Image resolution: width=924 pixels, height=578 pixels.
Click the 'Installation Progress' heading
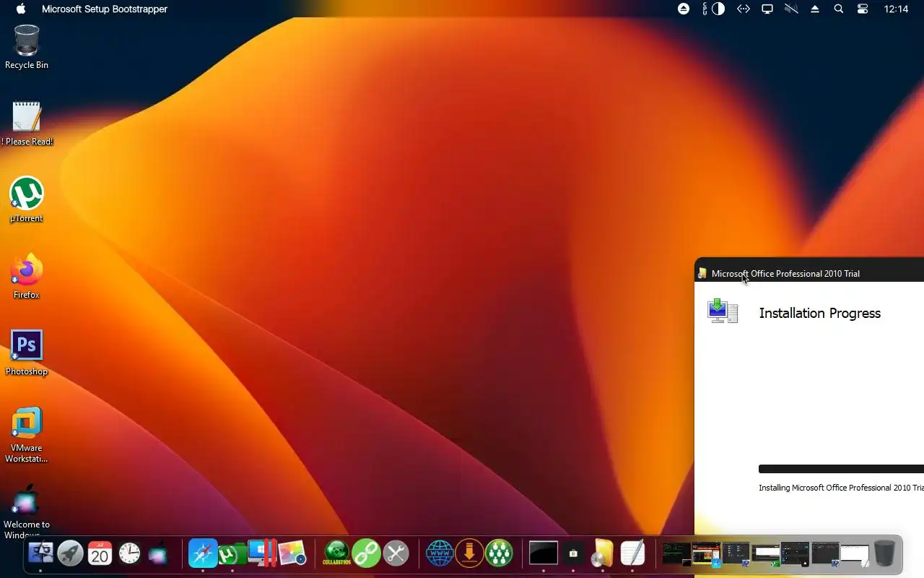[x=820, y=313]
